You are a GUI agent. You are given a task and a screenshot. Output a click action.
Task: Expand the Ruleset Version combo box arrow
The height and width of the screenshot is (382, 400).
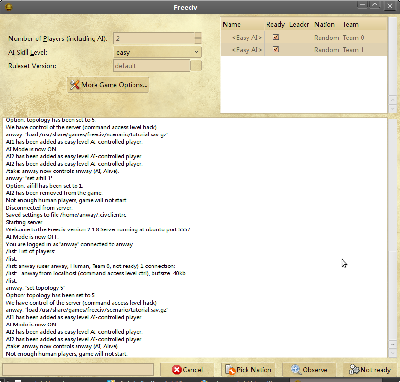[196, 66]
